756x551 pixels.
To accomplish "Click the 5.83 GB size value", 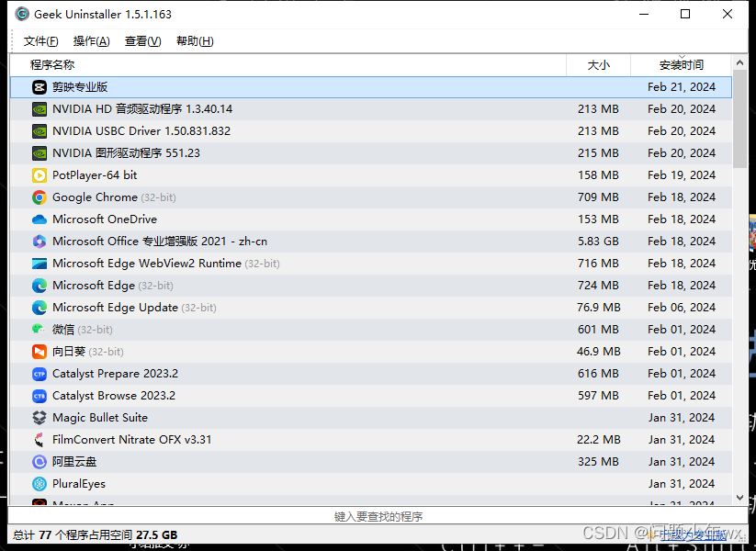I will click(598, 242).
